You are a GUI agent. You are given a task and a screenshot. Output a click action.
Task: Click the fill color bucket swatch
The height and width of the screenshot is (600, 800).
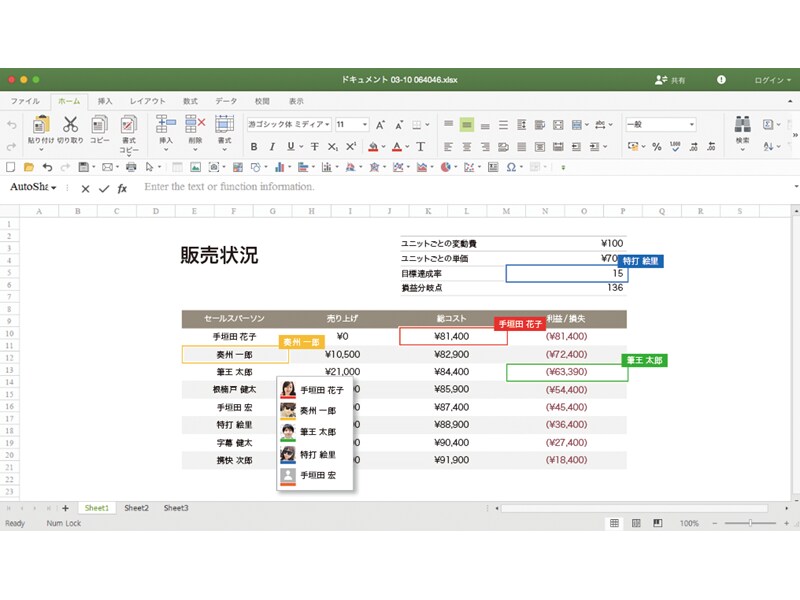373,147
